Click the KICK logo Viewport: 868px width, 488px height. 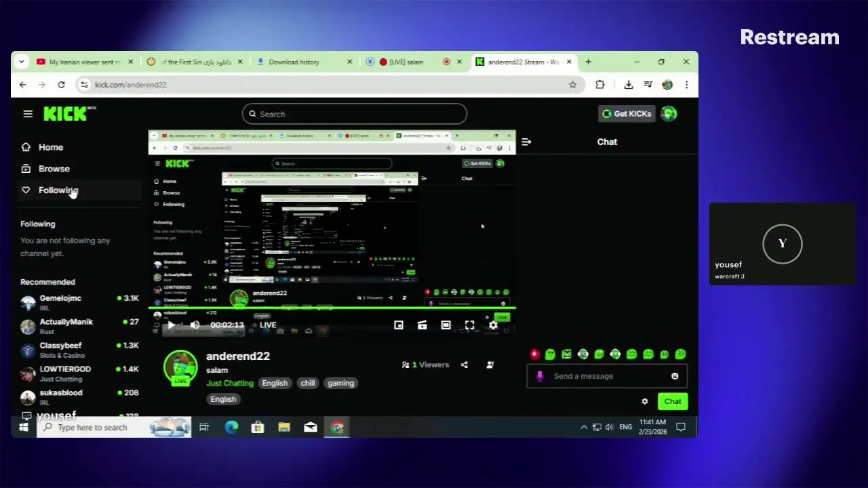[69, 113]
